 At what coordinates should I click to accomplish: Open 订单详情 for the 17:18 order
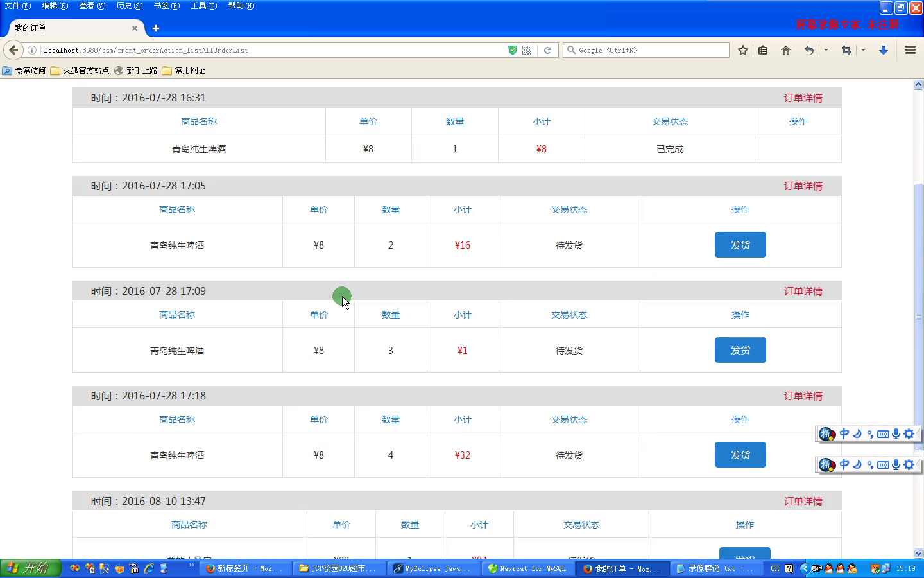(803, 396)
